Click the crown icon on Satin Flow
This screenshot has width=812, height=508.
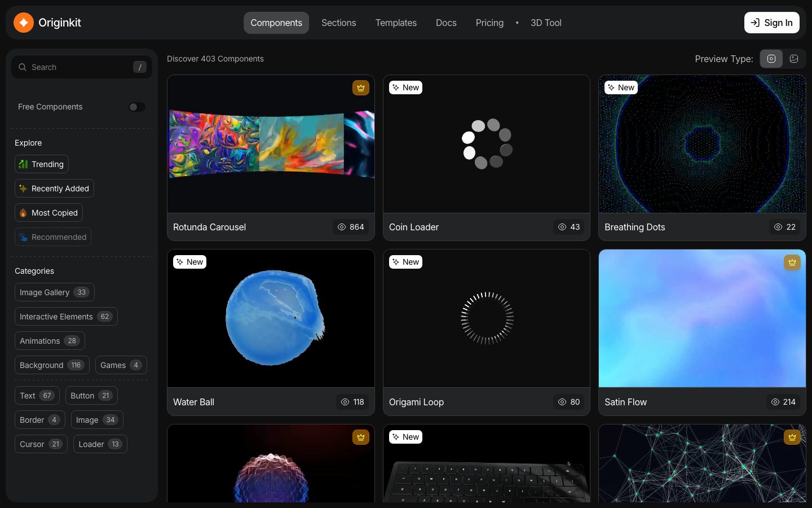point(792,262)
